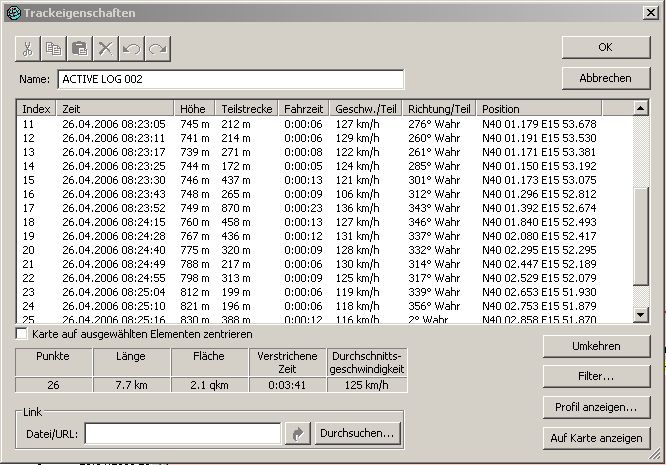Click the Copy icon in toolbar
The image size is (666, 465).
point(54,48)
